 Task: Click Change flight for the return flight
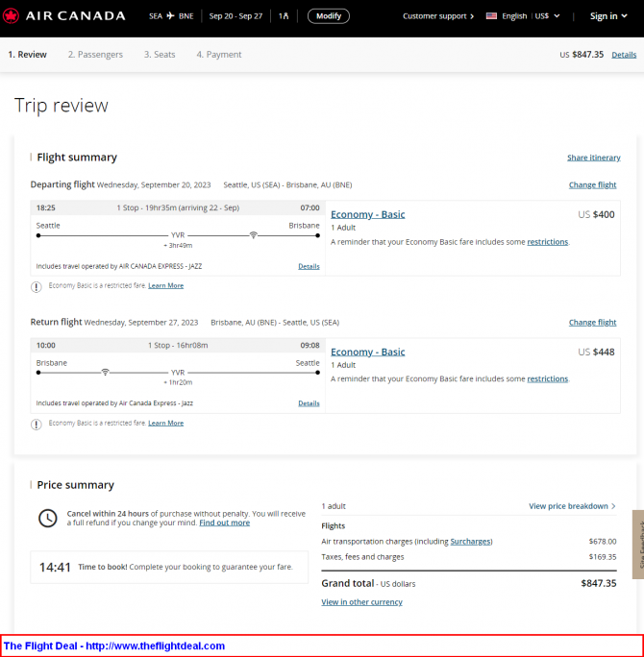click(x=592, y=323)
